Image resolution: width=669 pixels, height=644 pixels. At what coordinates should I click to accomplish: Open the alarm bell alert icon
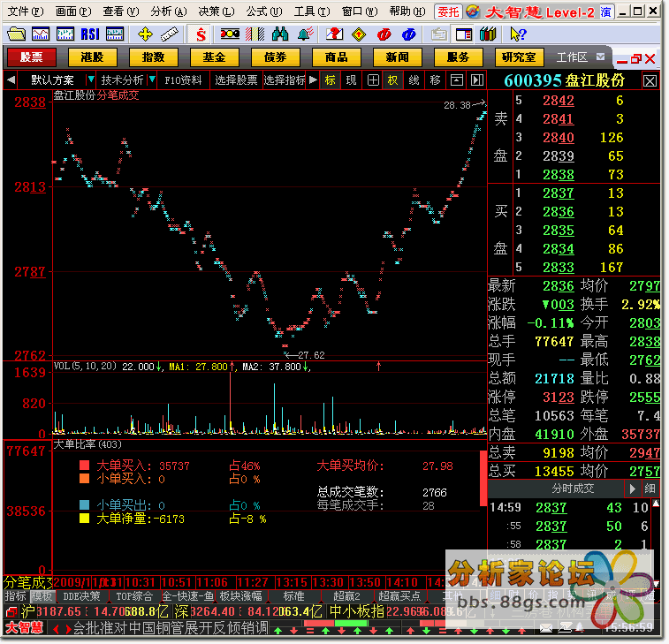(306, 34)
